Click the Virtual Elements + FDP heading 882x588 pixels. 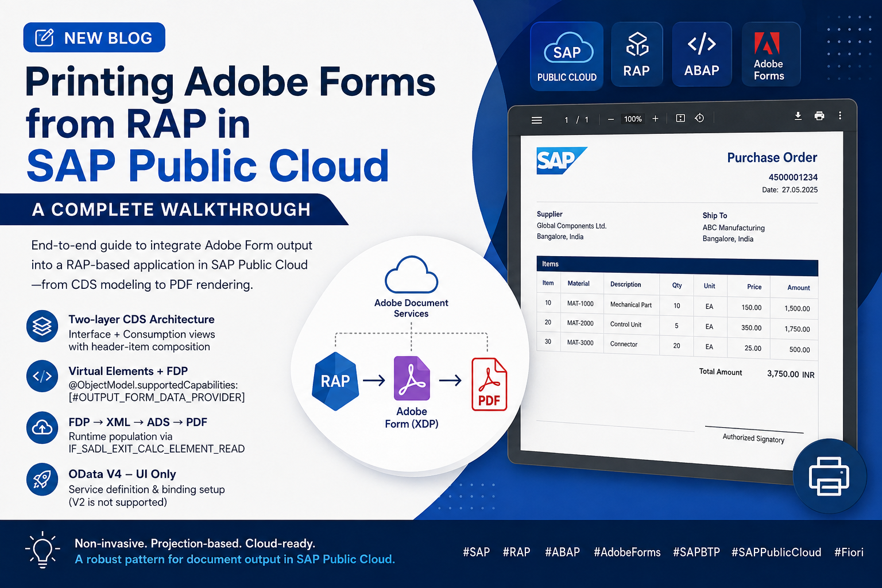[x=128, y=371]
